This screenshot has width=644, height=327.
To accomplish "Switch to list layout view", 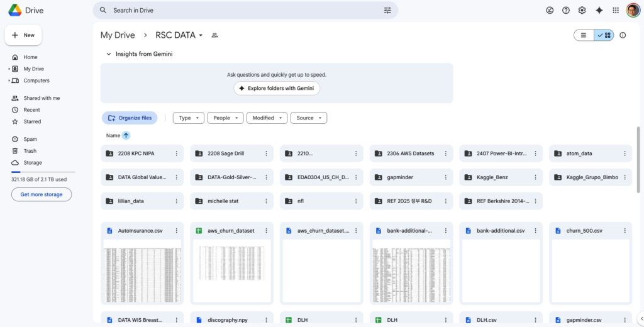I will 584,35.
